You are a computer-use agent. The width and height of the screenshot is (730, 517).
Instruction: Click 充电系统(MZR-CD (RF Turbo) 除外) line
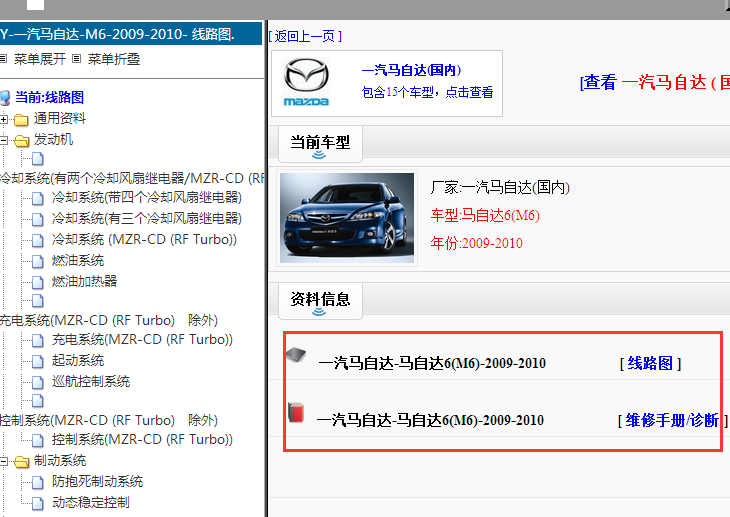click(x=109, y=320)
